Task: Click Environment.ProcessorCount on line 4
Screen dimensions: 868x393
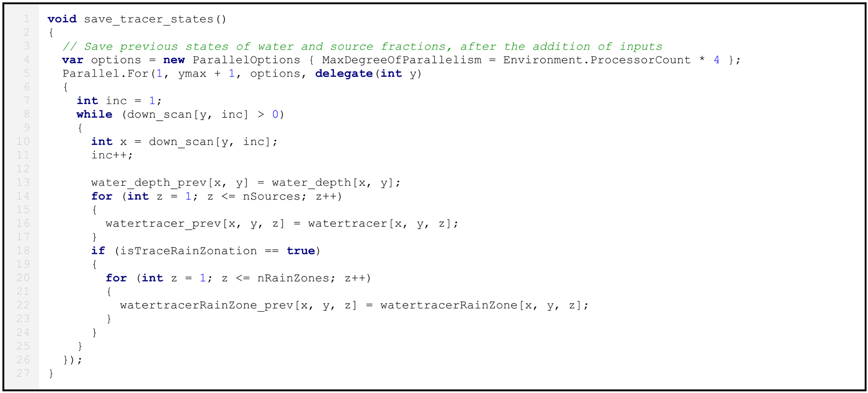Action: tap(596, 60)
